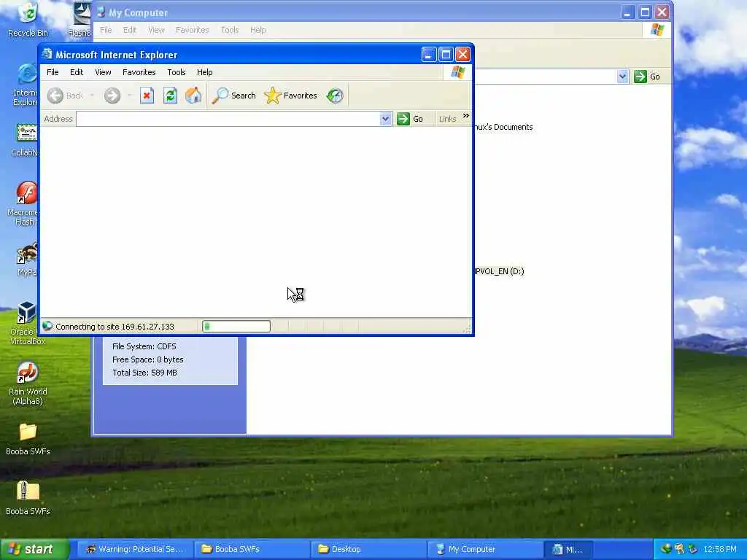Viewport: 747px width, 560px height.
Task: Select the Documents folder item in My Computer
Action: click(x=503, y=127)
